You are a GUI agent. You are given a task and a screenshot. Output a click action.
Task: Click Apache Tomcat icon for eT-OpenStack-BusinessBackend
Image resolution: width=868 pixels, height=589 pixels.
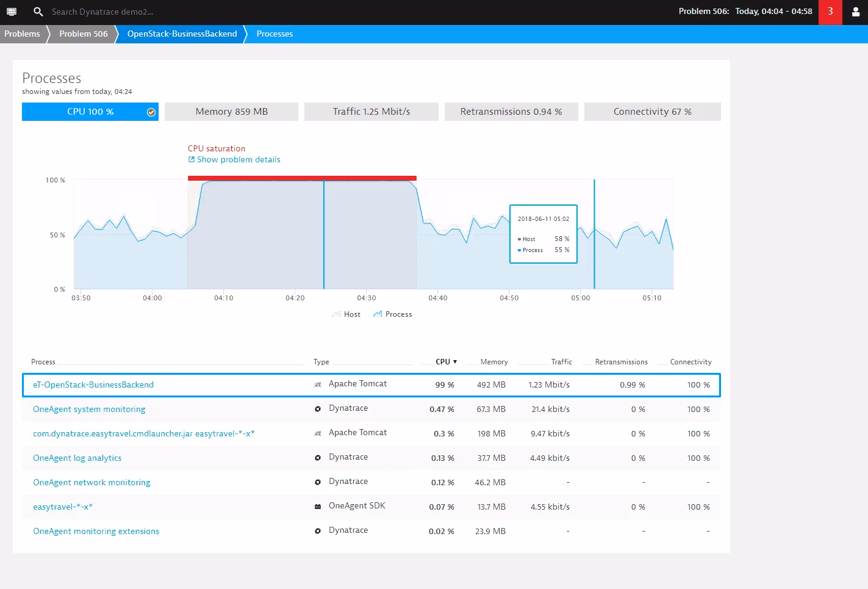tap(318, 385)
